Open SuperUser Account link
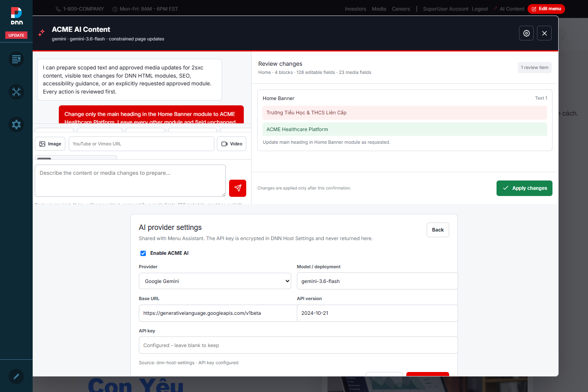The height and width of the screenshot is (392, 588). [445, 9]
